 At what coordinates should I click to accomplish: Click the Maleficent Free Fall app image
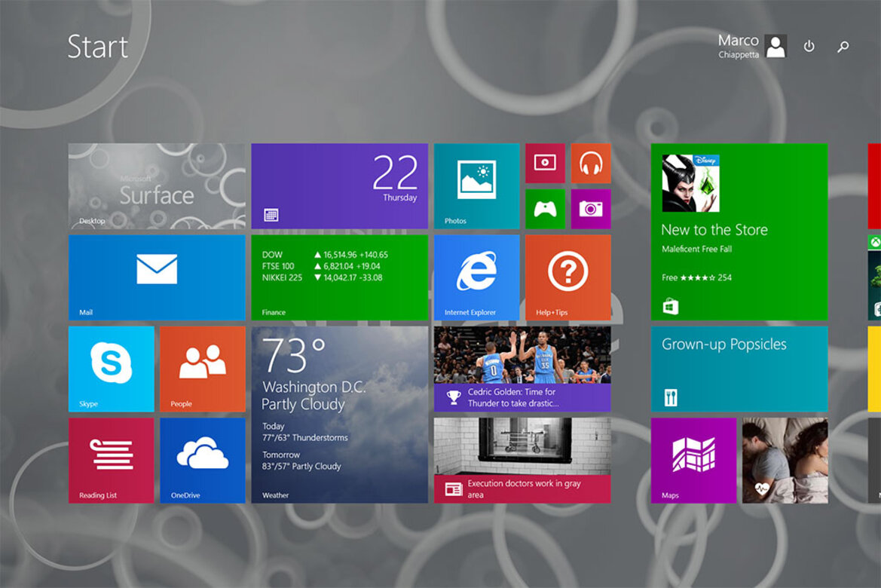(690, 183)
